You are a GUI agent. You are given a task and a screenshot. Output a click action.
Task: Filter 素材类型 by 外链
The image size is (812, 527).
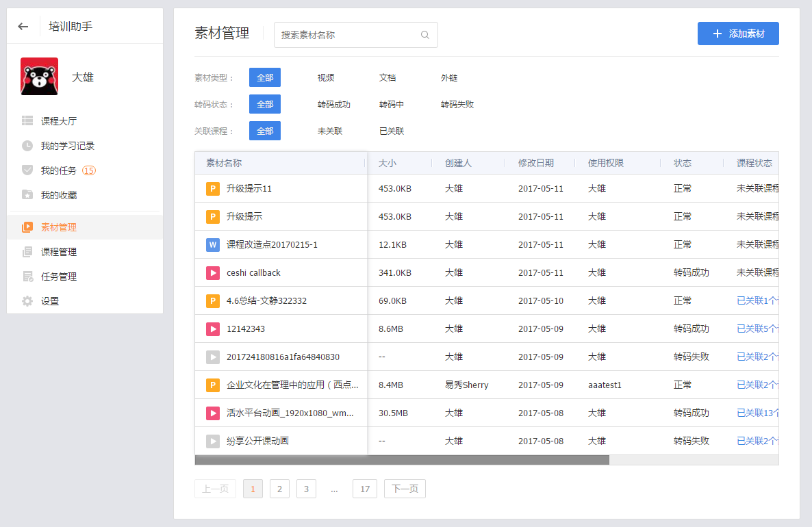(x=449, y=77)
